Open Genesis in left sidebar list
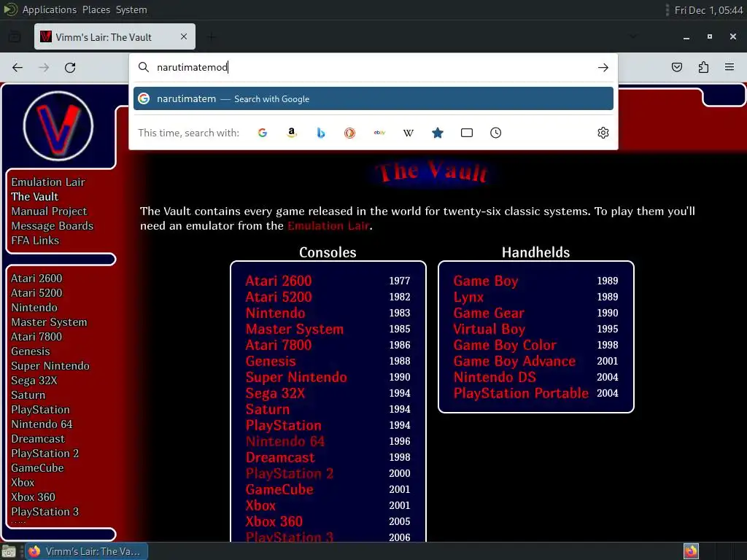 coord(31,351)
